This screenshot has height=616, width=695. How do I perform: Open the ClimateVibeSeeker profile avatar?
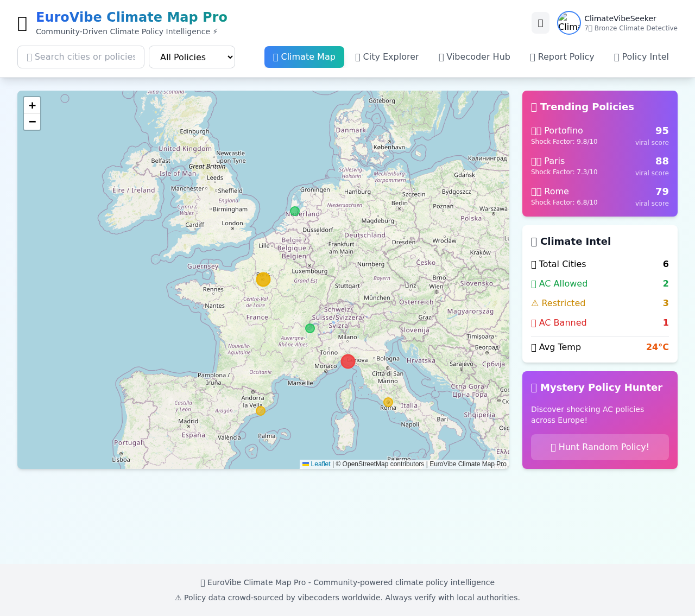coord(569,23)
